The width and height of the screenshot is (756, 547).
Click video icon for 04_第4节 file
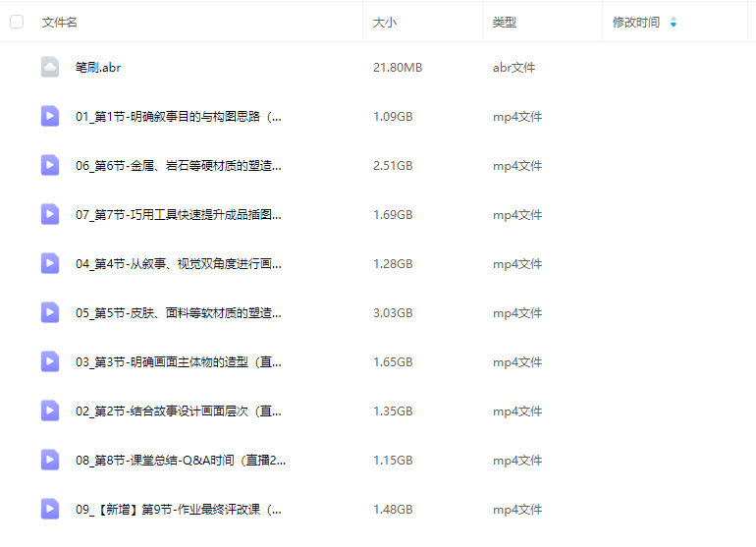[50, 263]
